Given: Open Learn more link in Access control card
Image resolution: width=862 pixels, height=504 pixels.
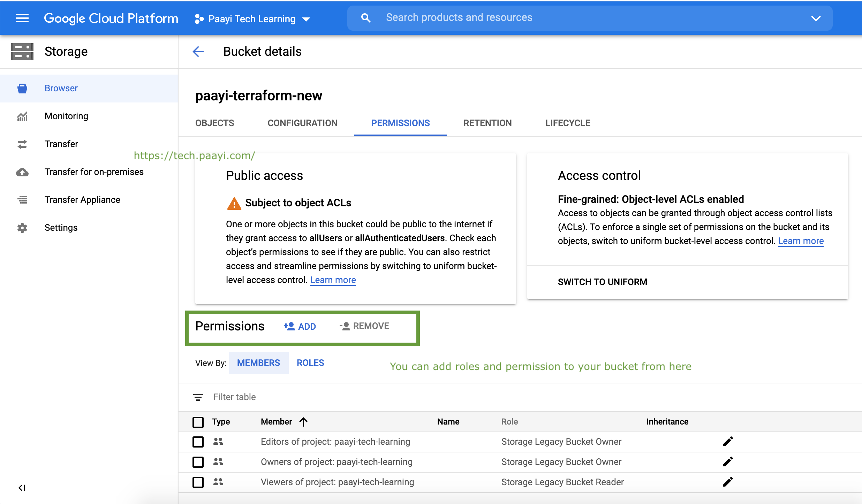Looking at the screenshot, I should (801, 241).
